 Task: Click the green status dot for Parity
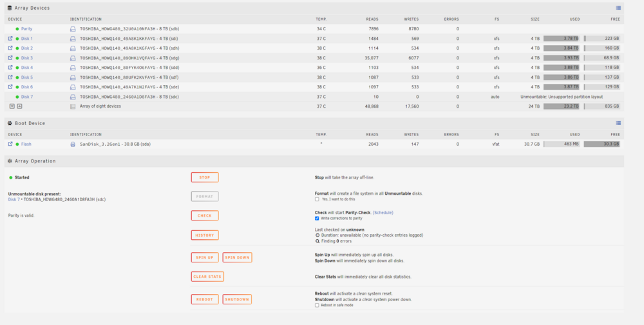pyautogui.click(x=17, y=29)
